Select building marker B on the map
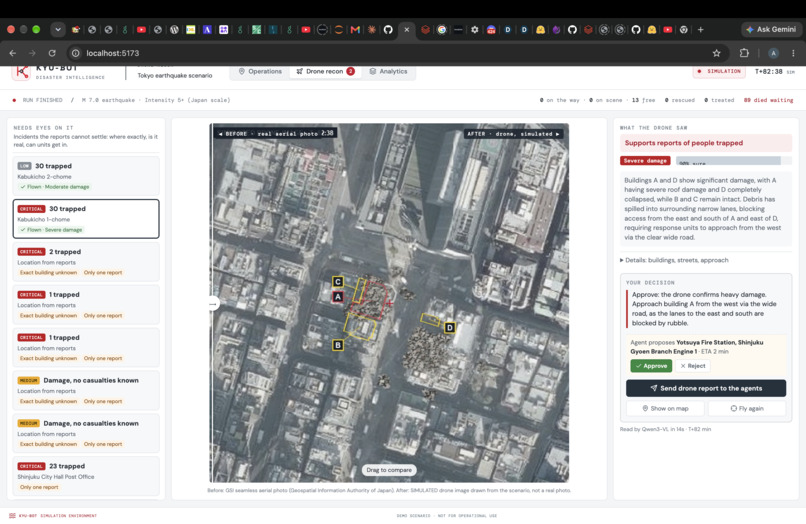Image resolution: width=806 pixels, height=524 pixels. (x=338, y=345)
